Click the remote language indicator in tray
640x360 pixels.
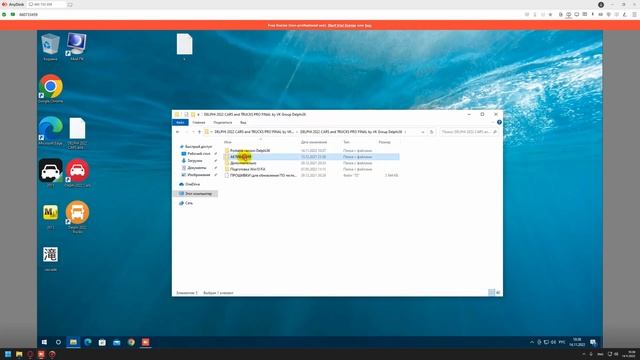[562, 342]
